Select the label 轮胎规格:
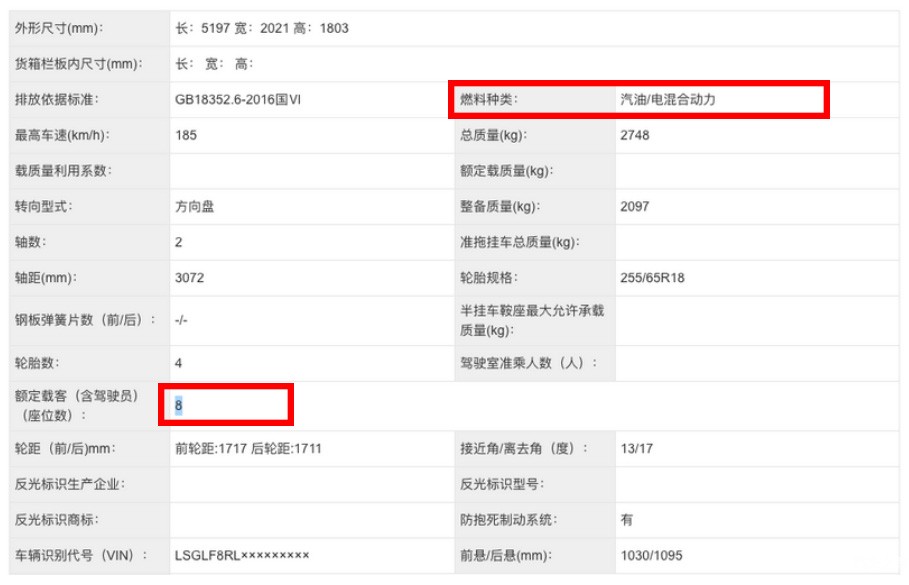 489,278
